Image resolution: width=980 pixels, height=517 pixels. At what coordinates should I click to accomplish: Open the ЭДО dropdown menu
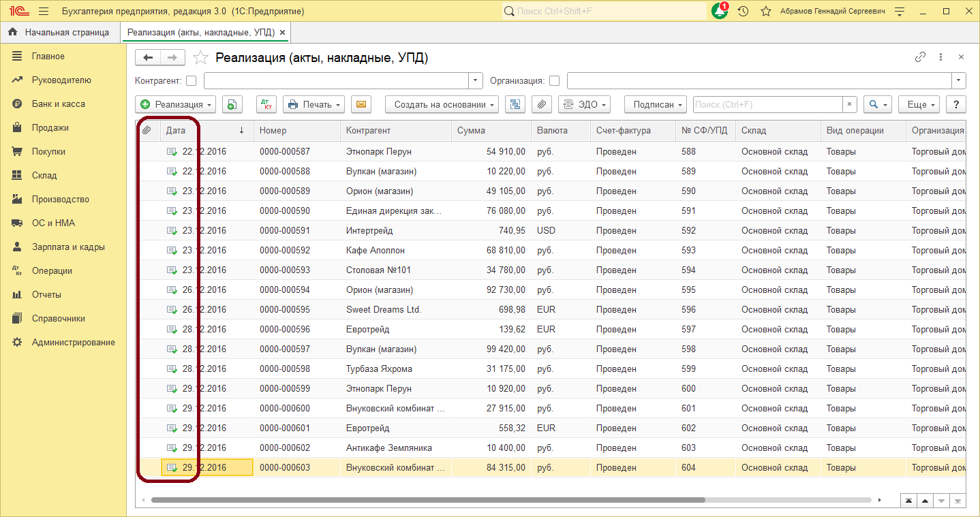584,104
